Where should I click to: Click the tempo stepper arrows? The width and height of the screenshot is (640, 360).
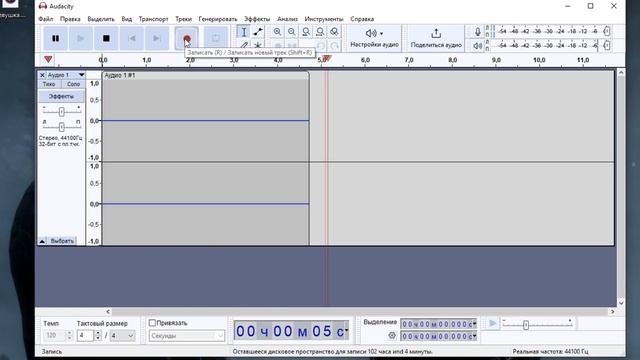point(69,336)
